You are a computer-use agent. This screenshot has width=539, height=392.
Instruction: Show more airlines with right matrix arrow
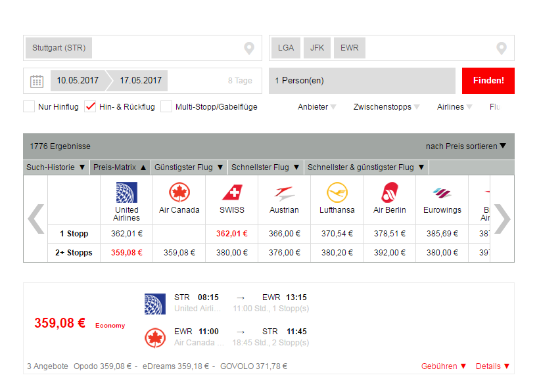pyautogui.click(x=502, y=219)
